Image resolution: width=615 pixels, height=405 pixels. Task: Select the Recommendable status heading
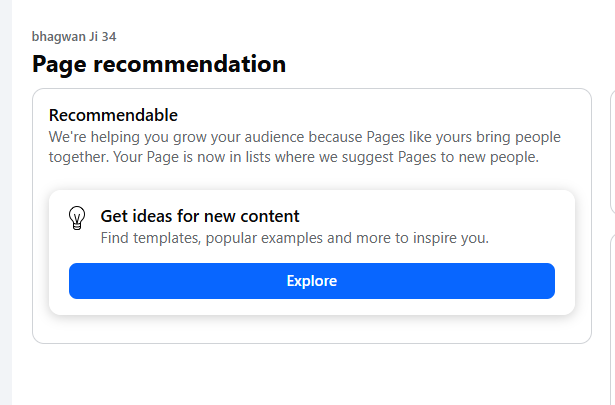click(113, 115)
